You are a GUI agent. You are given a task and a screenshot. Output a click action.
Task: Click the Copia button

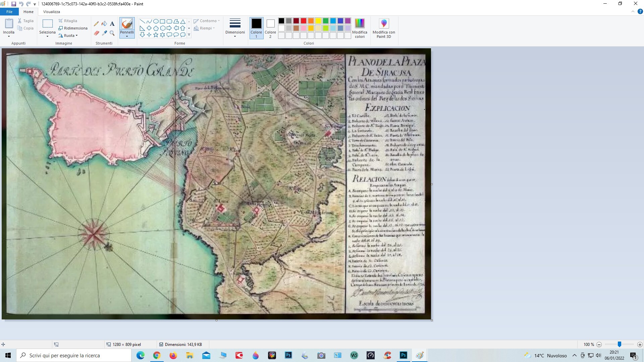[26, 28]
